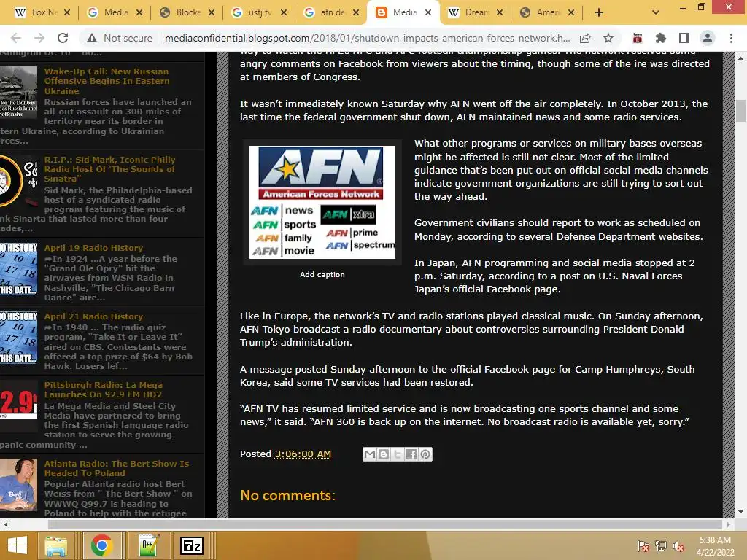This screenshot has height=560, width=747.
Task: Click the vertical scrollbar thumb
Action: tap(740, 111)
